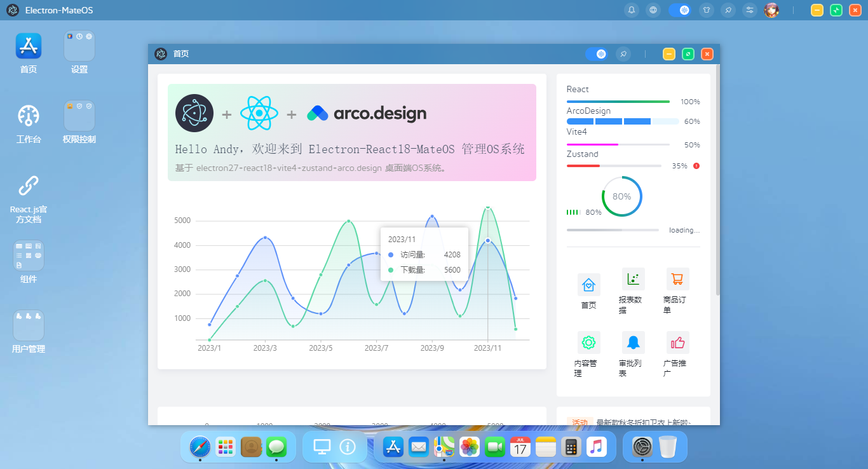The width and height of the screenshot is (868, 469).
Task: Toggle the theme switch in top bar
Action: (x=680, y=10)
